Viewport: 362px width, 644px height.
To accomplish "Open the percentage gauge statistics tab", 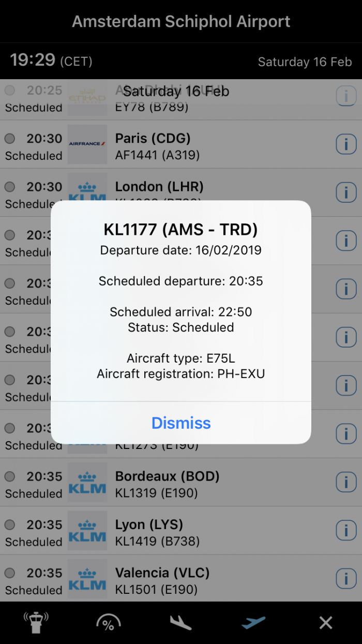I will 108,622.
